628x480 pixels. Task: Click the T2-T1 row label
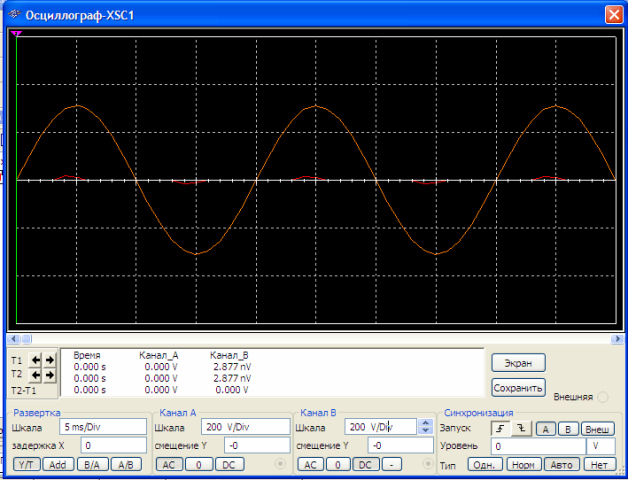tap(24, 391)
